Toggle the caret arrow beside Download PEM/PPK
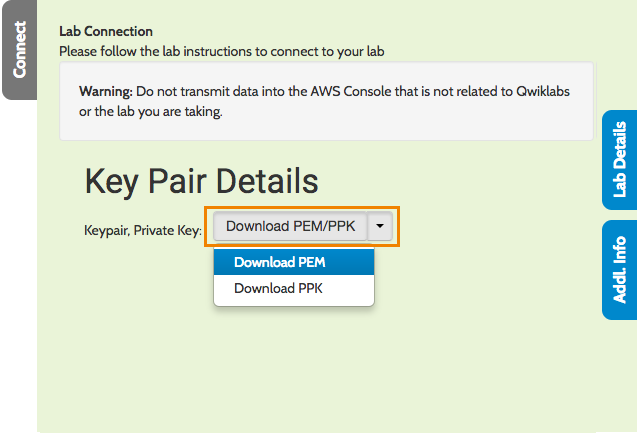The height and width of the screenshot is (435, 637). [381, 227]
